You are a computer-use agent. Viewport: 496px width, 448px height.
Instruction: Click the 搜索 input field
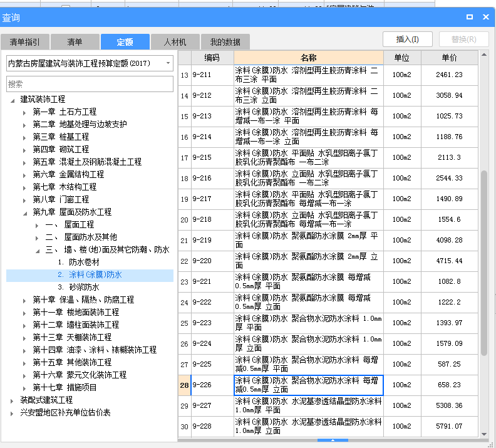(90, 84)
